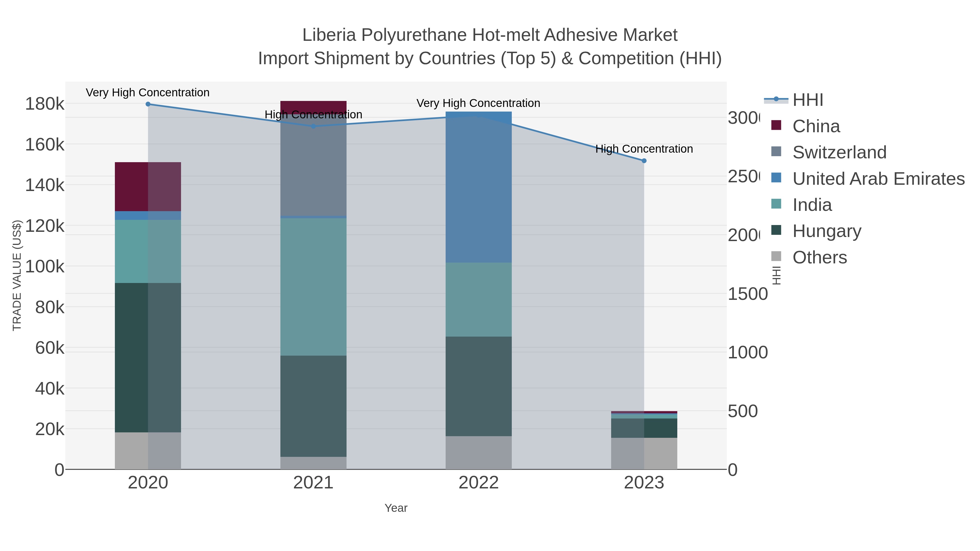Viewport: 980px width, 551px height.
Task: Toggle the India legend entry
Action: 802,205
